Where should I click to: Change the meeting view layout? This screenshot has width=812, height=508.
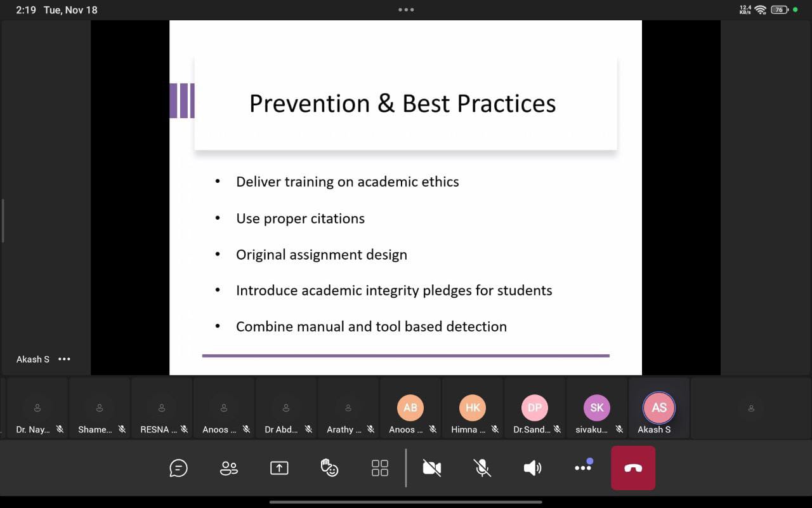pyautogui.click(x=379, y=468)
